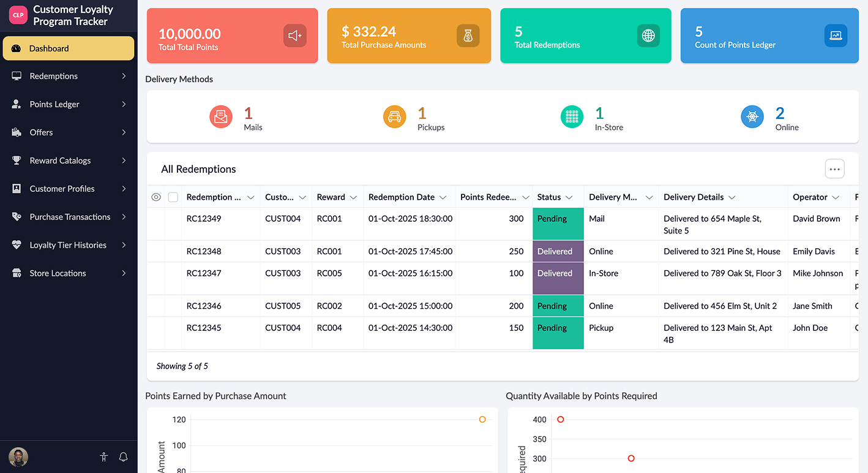Toggle the select-all checkbox in redemptions table

[173, 197]
